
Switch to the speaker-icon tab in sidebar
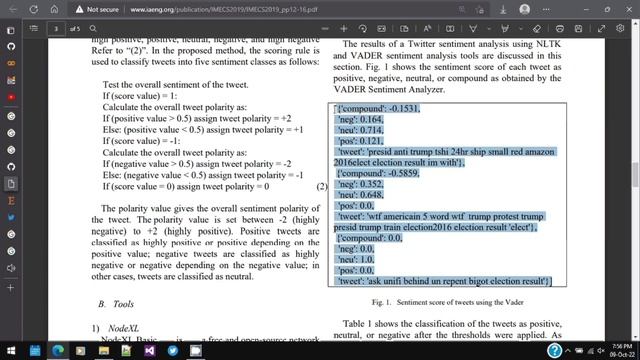[11, 268]
